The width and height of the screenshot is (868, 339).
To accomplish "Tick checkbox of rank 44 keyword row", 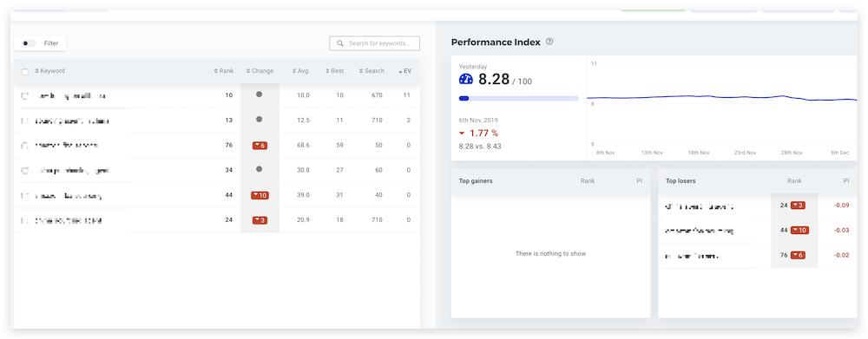I will pyautogui.click(x=24, y=195).
